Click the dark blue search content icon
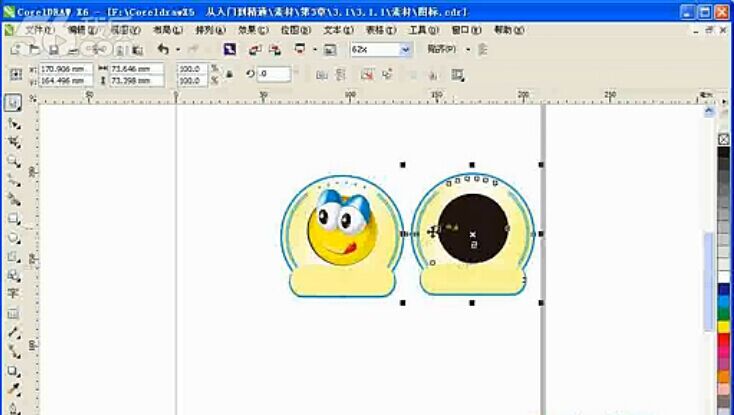Image resolution: width=734 pixels, height=415 pixels. tap(229, 49)
